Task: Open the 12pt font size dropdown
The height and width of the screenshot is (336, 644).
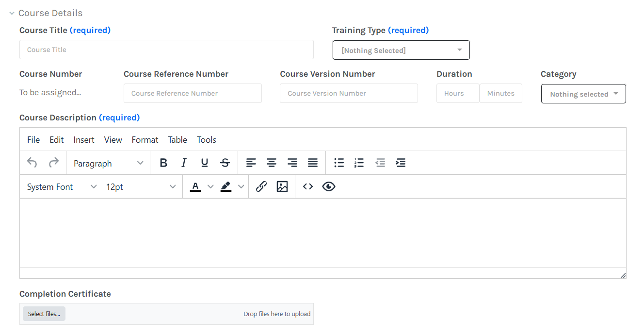Action: tap(141, 187)
